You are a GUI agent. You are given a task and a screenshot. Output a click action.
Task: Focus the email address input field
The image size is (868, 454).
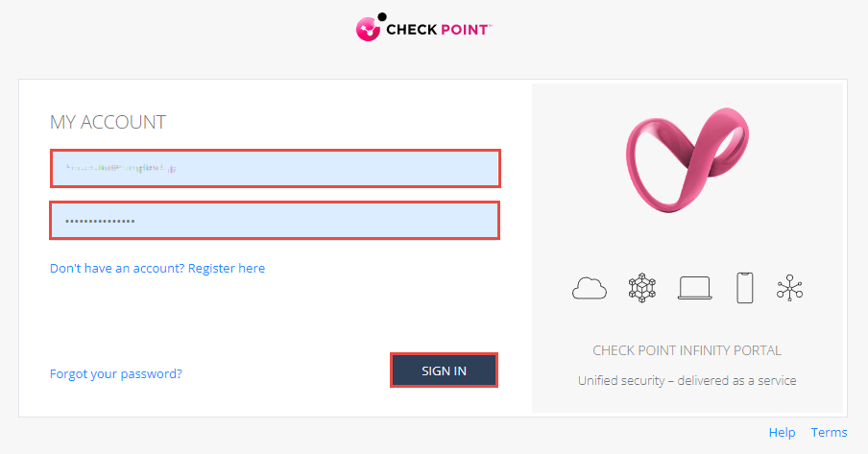point(275,168)
